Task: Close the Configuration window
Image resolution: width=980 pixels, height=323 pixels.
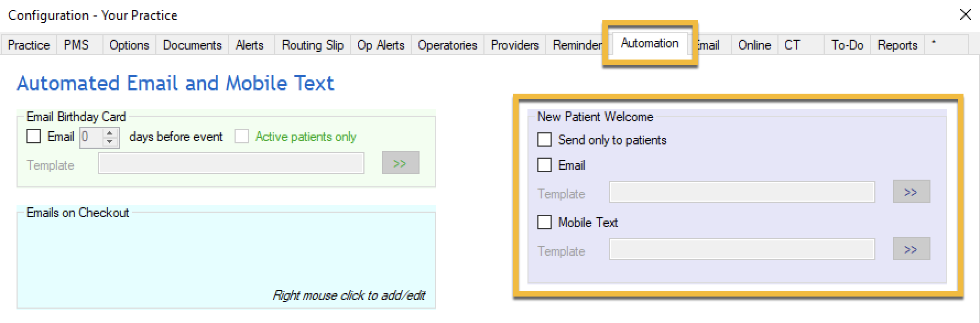Action: point(965,15)
